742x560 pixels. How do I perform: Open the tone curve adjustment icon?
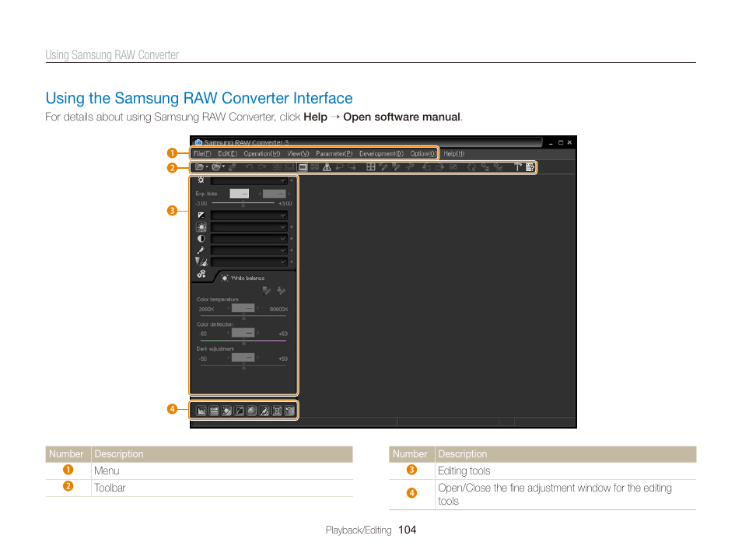pyautogui.click(x=239, y=411)
